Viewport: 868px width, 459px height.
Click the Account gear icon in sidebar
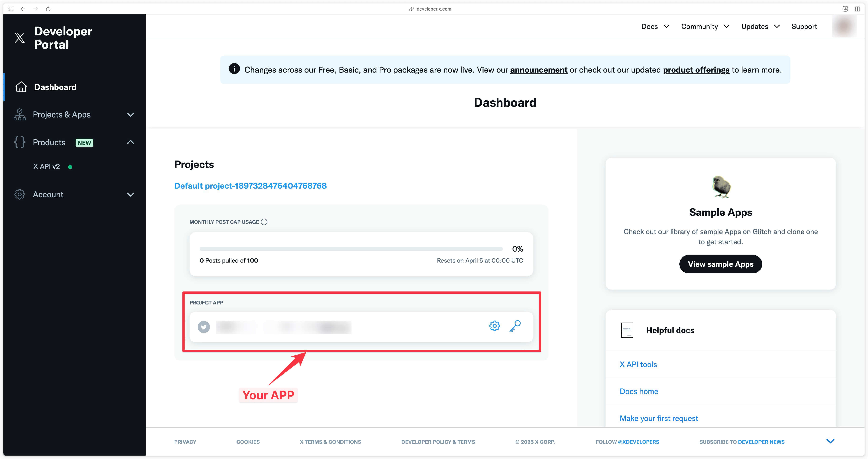(x=19, y=195)
